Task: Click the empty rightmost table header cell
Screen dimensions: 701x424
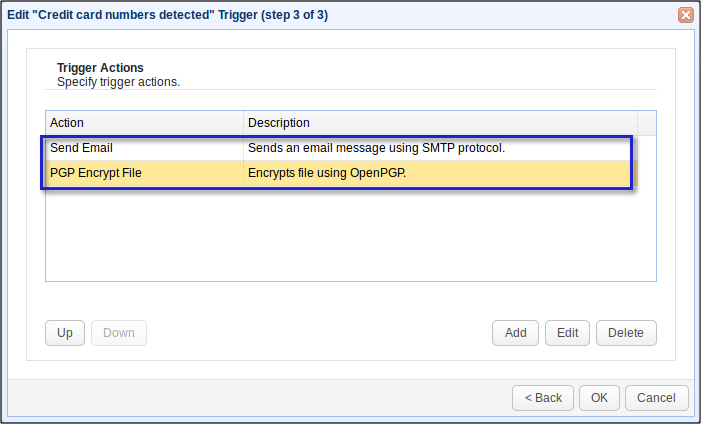Action: pos(646,122)
